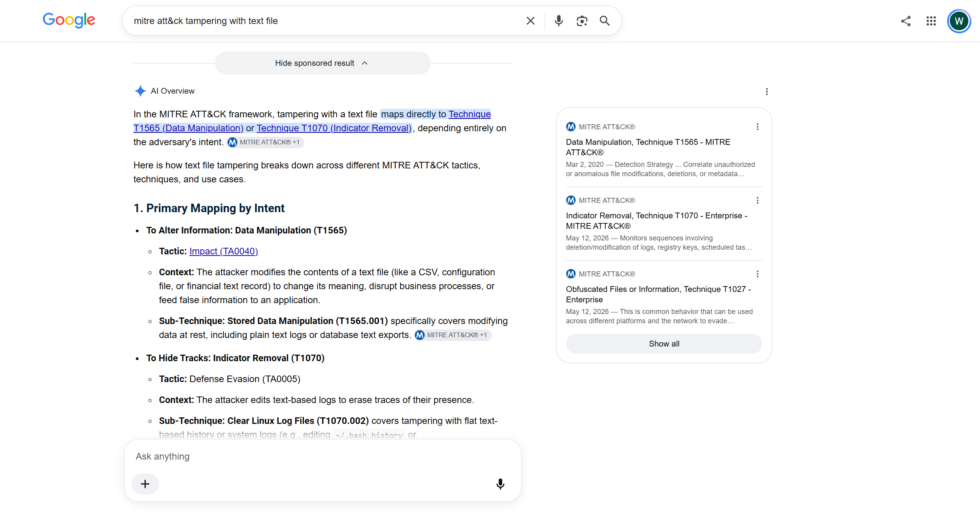Open MITRE ATT&CK +1 source chip after adversary's intent
The height and width of the screenshot is (518, 980).
(266, 142)
